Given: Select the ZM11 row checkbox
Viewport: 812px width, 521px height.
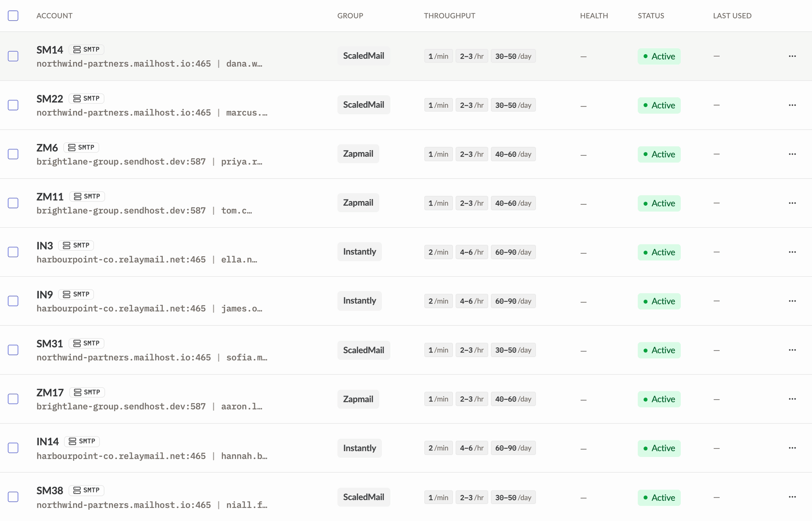Looking at the screenshot, I should [13, 203].
